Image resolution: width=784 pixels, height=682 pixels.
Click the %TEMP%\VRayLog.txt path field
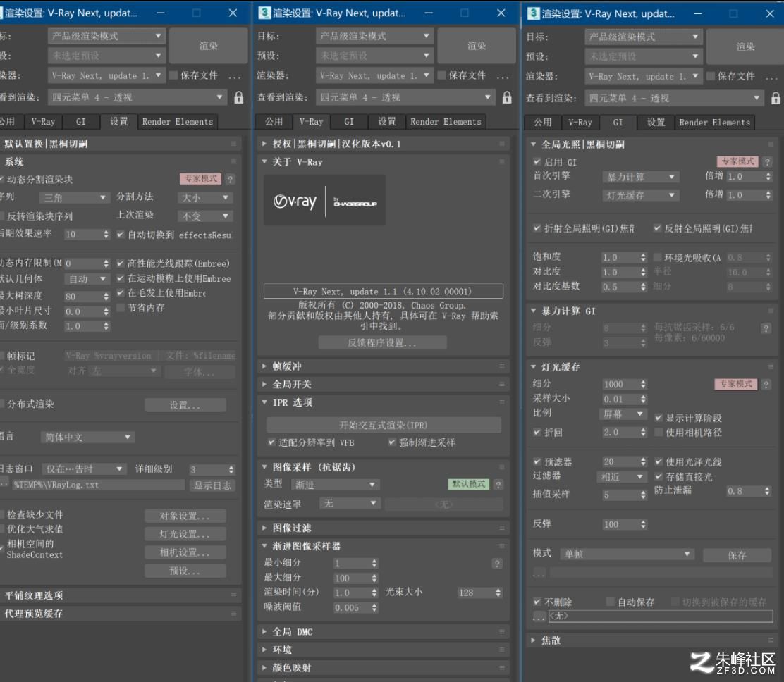point(99,485)
